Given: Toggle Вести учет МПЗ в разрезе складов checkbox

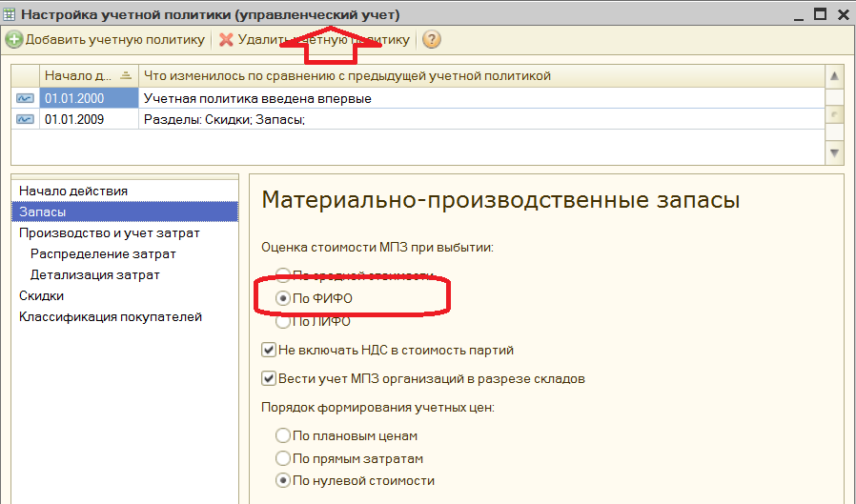Looking at the screenshot, I should (x=269, y=378).
